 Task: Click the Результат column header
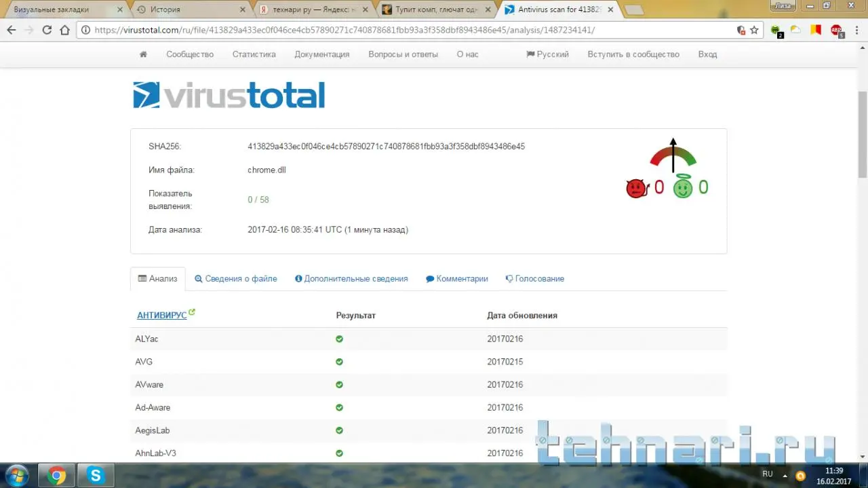pos(356,316)
